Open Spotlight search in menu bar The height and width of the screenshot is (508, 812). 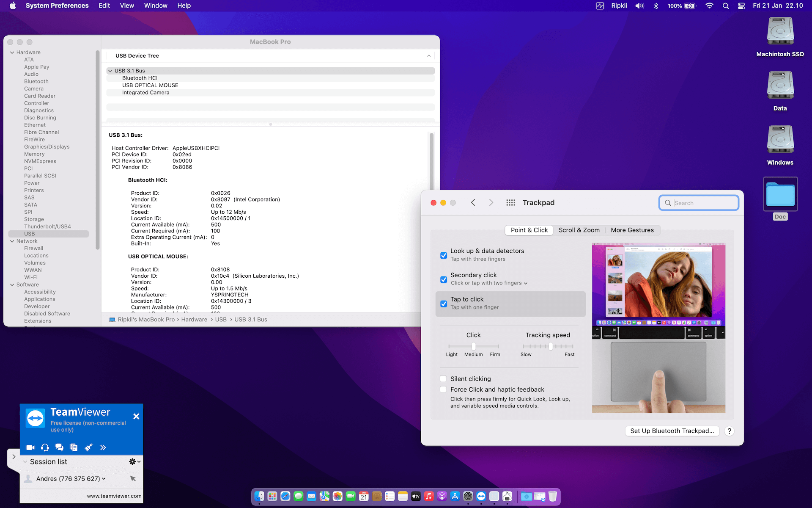pos(726,6)
